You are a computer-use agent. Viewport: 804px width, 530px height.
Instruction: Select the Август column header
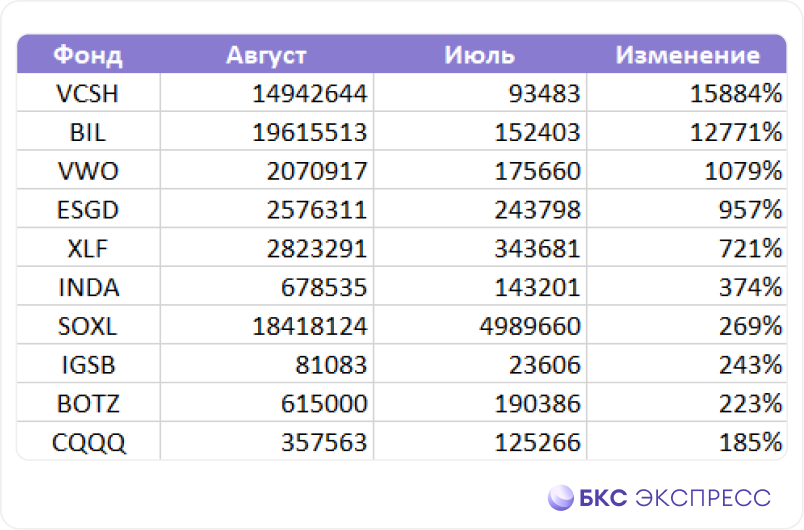tap(266, 55)
